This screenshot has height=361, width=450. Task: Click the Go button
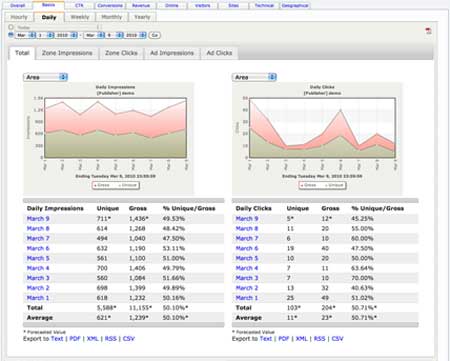(154, 35)
